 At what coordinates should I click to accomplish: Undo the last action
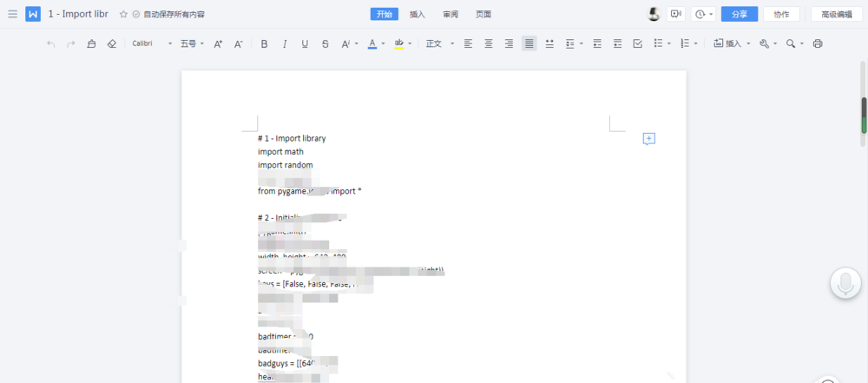point(51,43)
